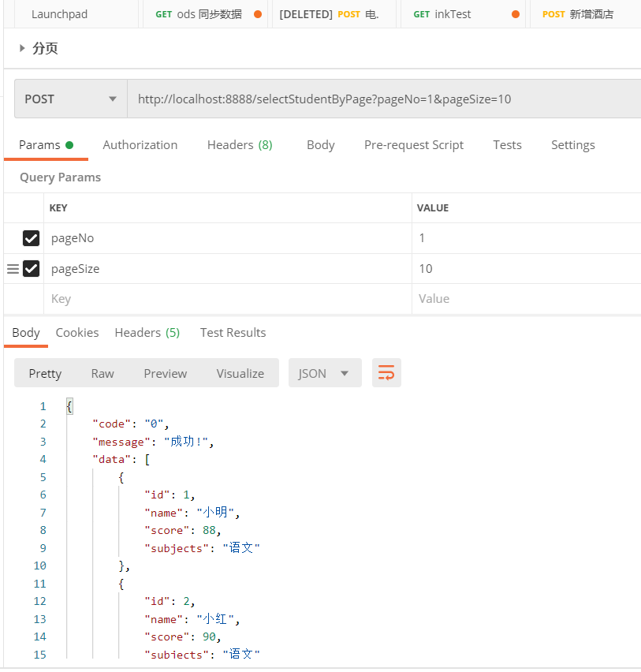Select the response Body tab
Viewport: 641px width, 672px height.
coord(26,333)
